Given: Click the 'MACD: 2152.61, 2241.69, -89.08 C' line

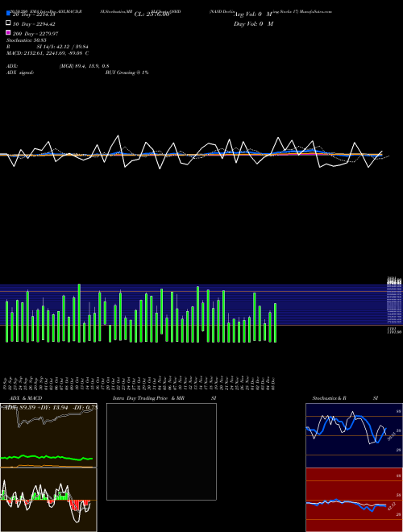Looking at the screenshot, I should click(48, 53).
